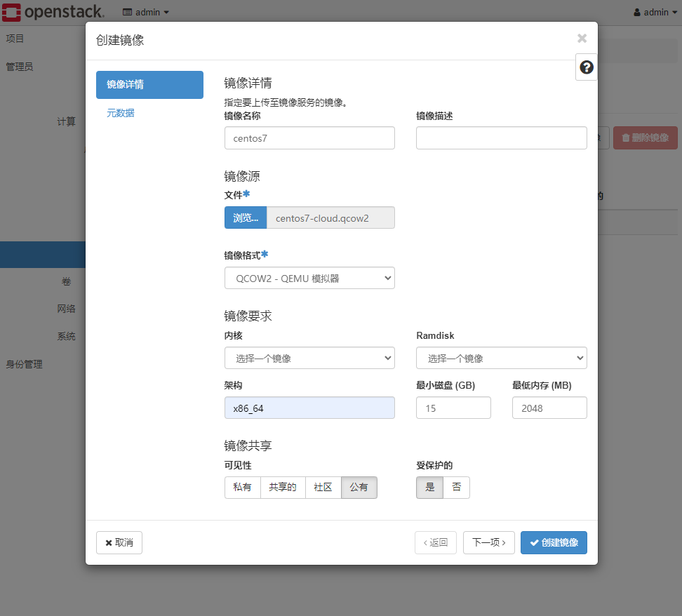
Task: Click the 架构 x86_64 input field
Action: (x=309, y=408)
